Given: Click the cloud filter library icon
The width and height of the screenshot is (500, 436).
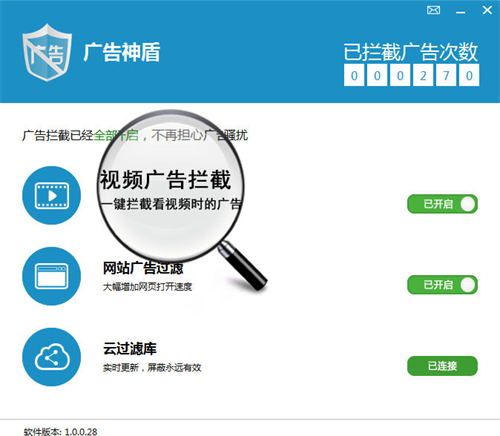Looking at the screenshot, I should click(x=51, y=357).
